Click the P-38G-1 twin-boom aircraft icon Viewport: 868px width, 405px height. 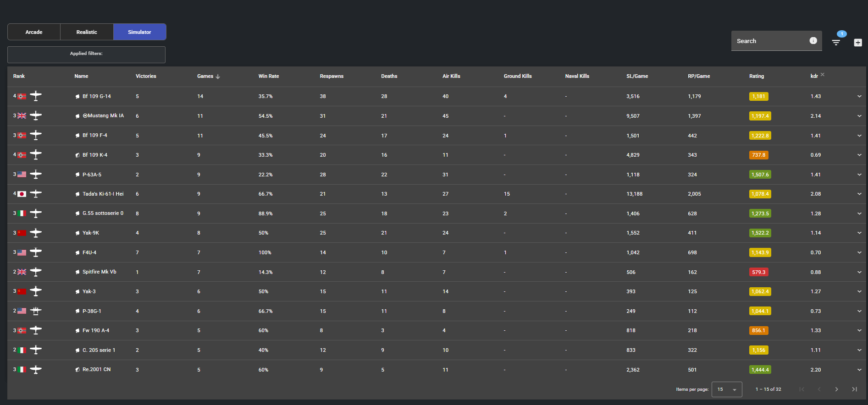[x=36, y=311]
